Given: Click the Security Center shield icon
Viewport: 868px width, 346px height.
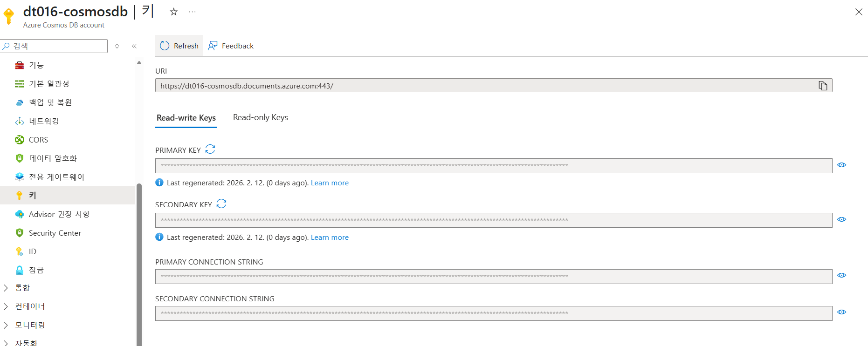Looking at the screenshot, I should pyautogui.click(x=20, y=233).
